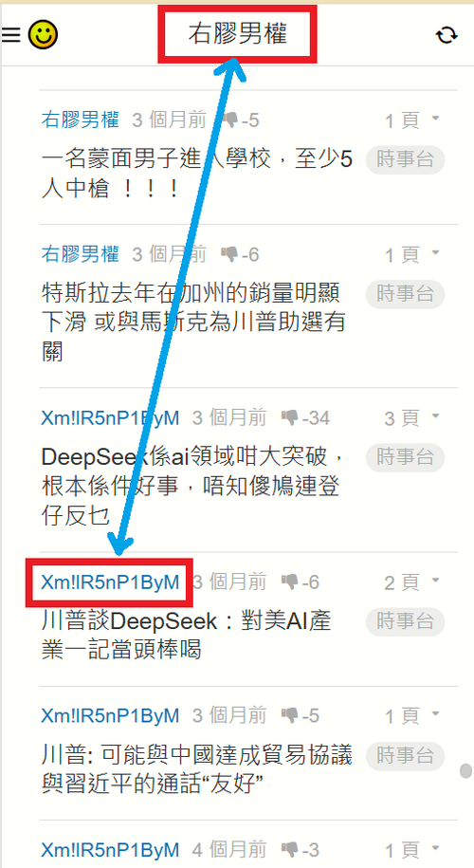474x868 pixels.
Task: Open thread 一名蒙面男子進入學校
Action: pyautogui.click(x=197, y=175)
